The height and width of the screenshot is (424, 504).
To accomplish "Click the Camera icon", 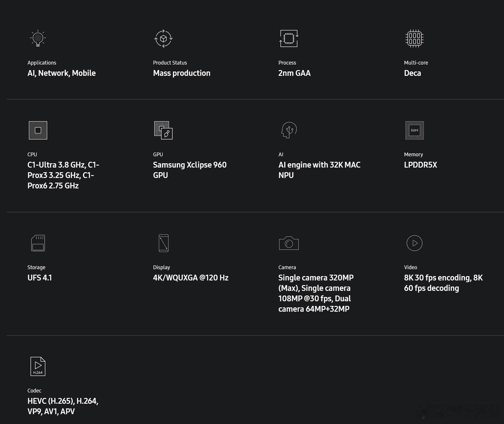I will click(x=289, y=243).
